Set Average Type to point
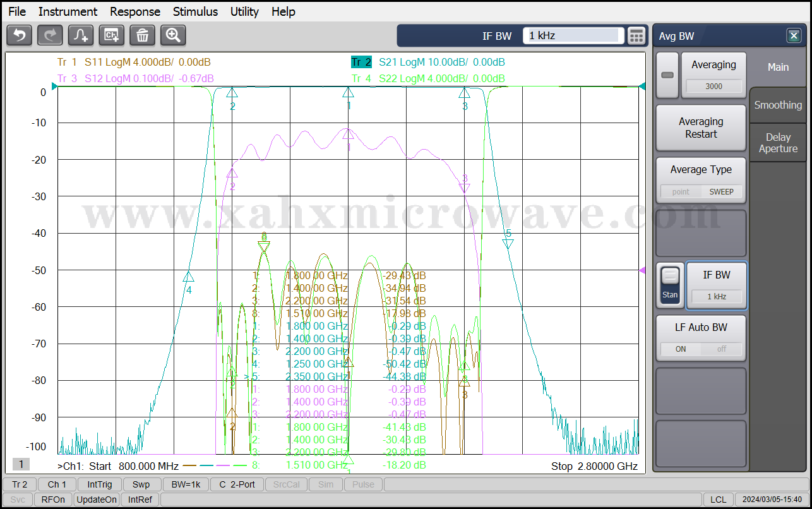The image size is (812, 509). (x=681, y=191)
